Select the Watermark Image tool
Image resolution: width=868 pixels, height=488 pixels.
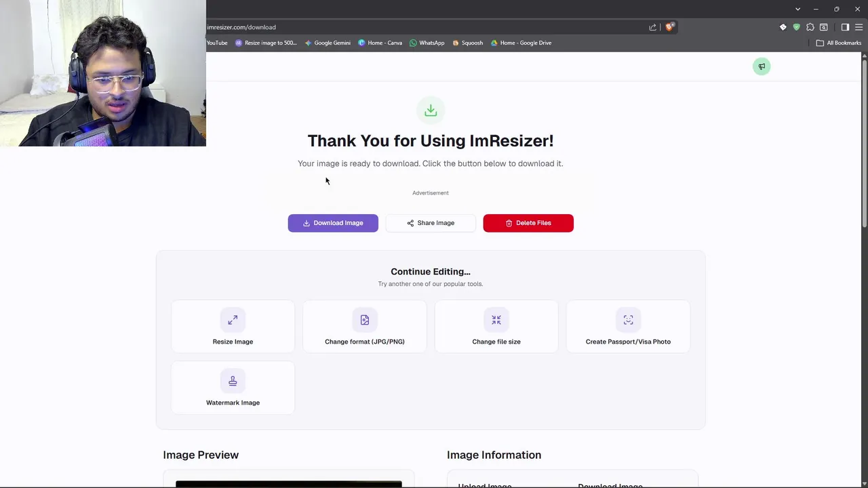pos(233,388)
